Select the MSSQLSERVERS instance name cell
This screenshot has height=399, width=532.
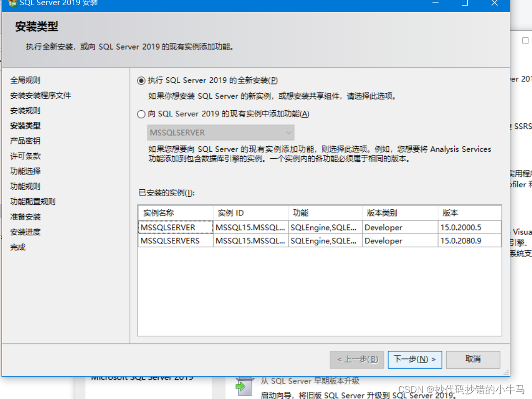(176, 240)
